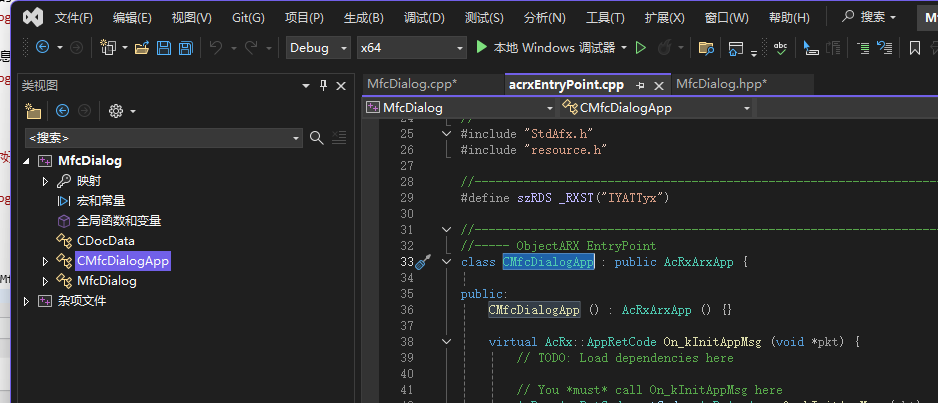
Task: Click the Class View search magnifier icon
Action: [317, 138]
